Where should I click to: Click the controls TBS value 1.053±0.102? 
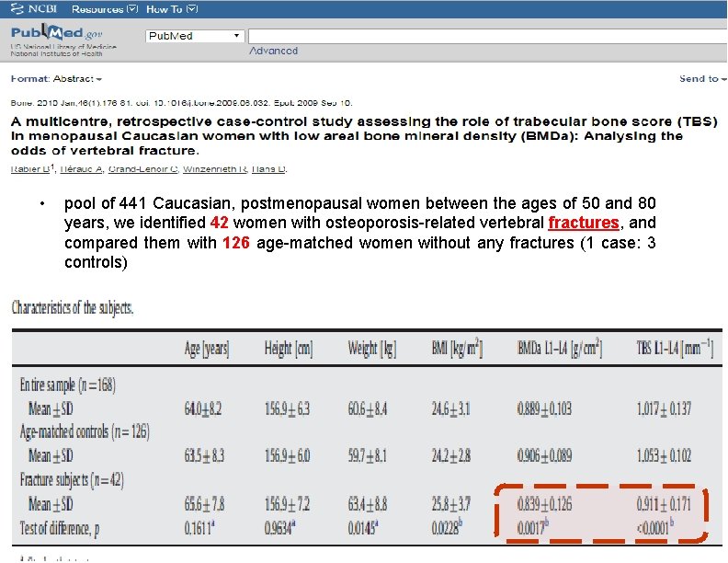[664, 455]
